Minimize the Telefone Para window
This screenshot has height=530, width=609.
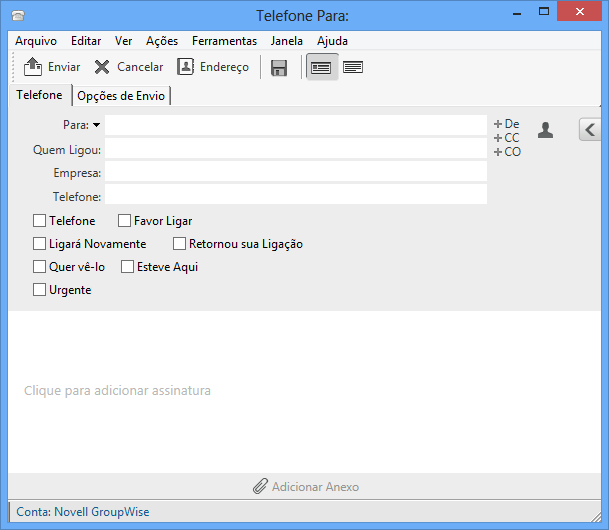coord(517,13)
